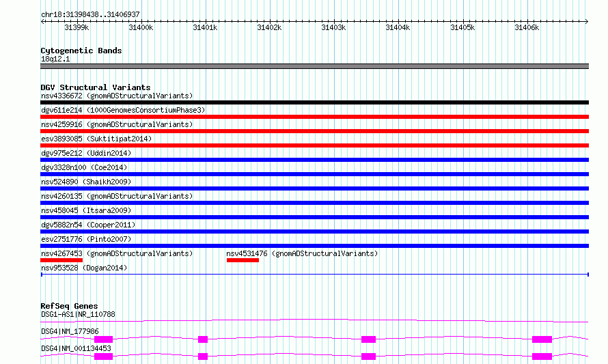Image resolution: width=608 pixels, height=364 pixels.
Task: Click the blue bar under nsv458045
Action: [x=314, y=217]
